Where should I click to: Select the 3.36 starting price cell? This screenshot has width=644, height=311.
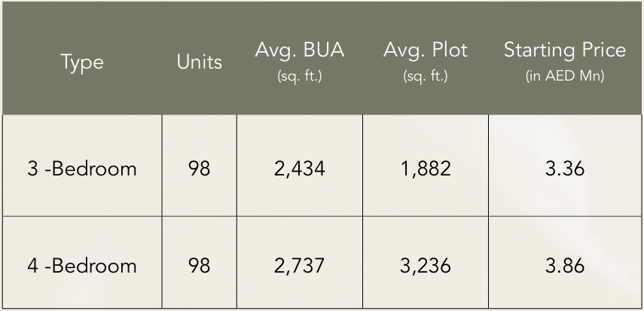(x=564, y=168)
